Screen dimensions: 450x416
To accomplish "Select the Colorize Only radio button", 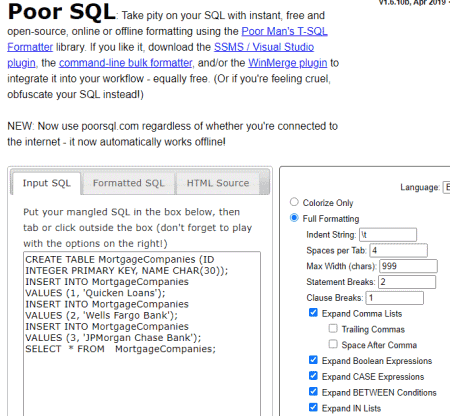I will click(294, 202).
